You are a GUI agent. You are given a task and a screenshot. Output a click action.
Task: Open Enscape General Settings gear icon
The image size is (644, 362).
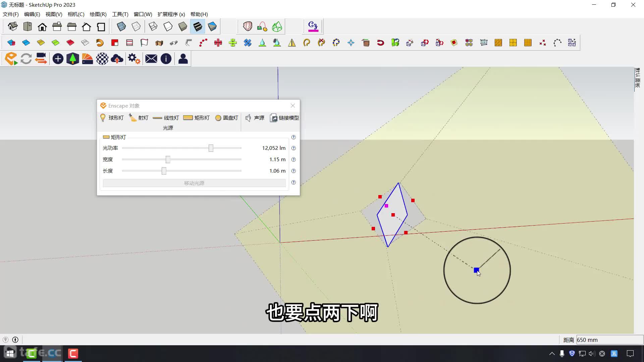coord(134,59)
